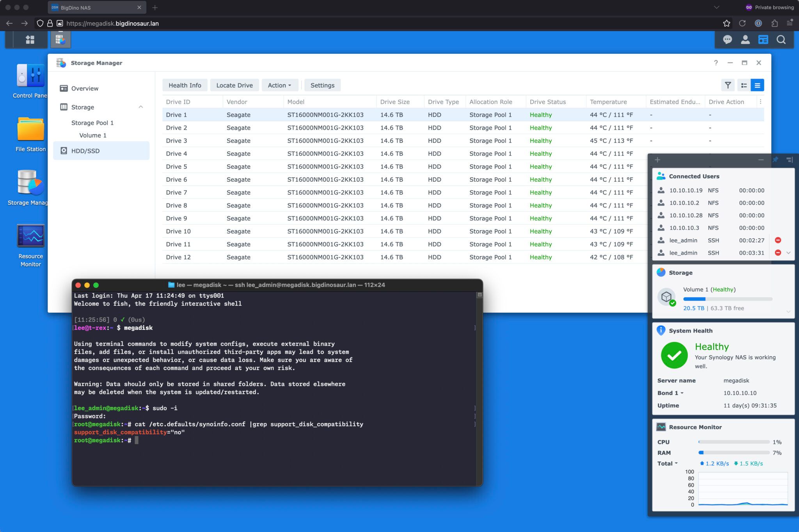Image resolution: width=799 pixels, height=532 pixels.
Task: Open drive Settings button
Action: (x=322, y=85)
